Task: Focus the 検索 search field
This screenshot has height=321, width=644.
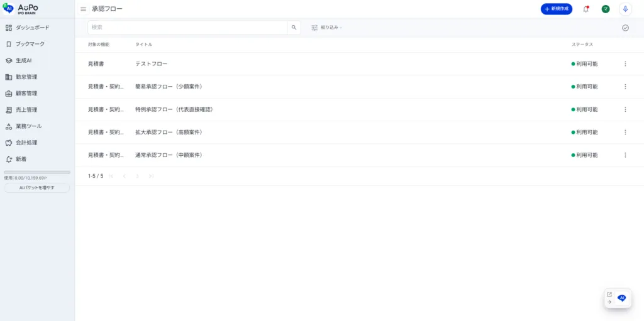Action: click(x=187, y=28)
